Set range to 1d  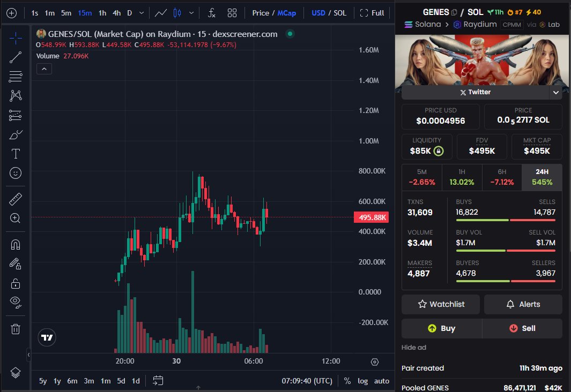point(136,381)
